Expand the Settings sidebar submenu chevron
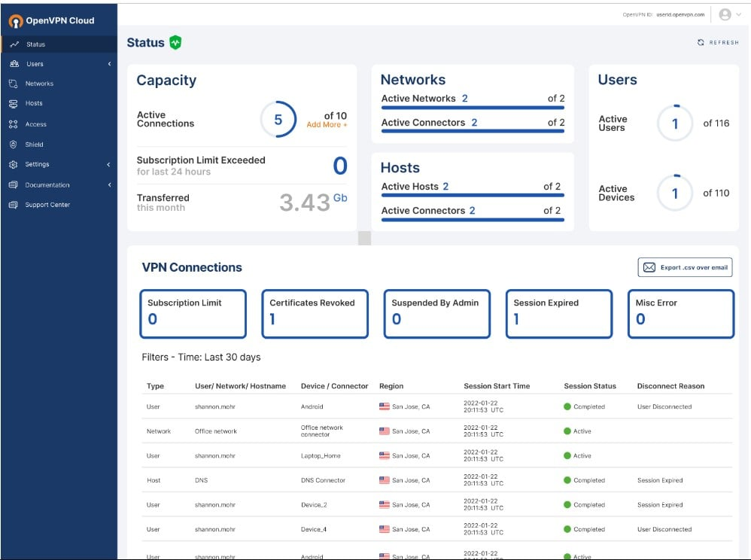751x560 pixels. coord(108,164)
